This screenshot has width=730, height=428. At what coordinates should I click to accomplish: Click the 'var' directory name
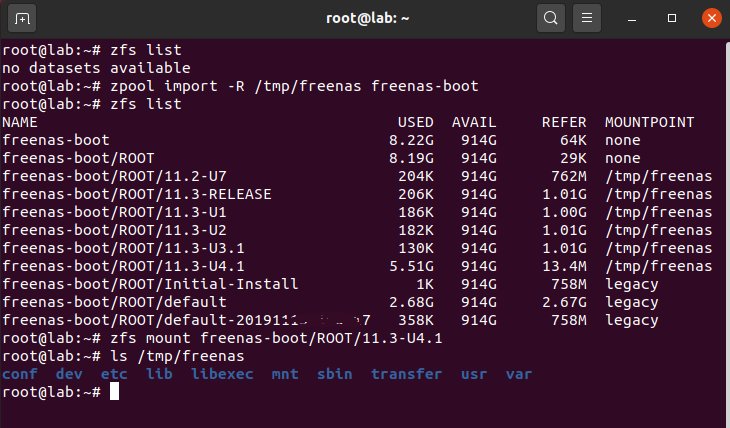(x=519, y=374)
